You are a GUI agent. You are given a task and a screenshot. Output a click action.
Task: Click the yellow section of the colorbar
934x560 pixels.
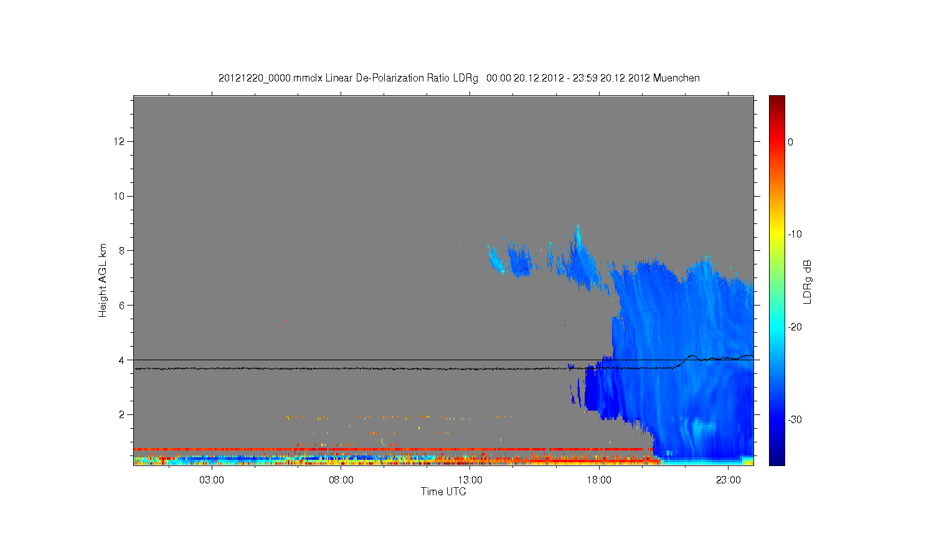[776, 235]
